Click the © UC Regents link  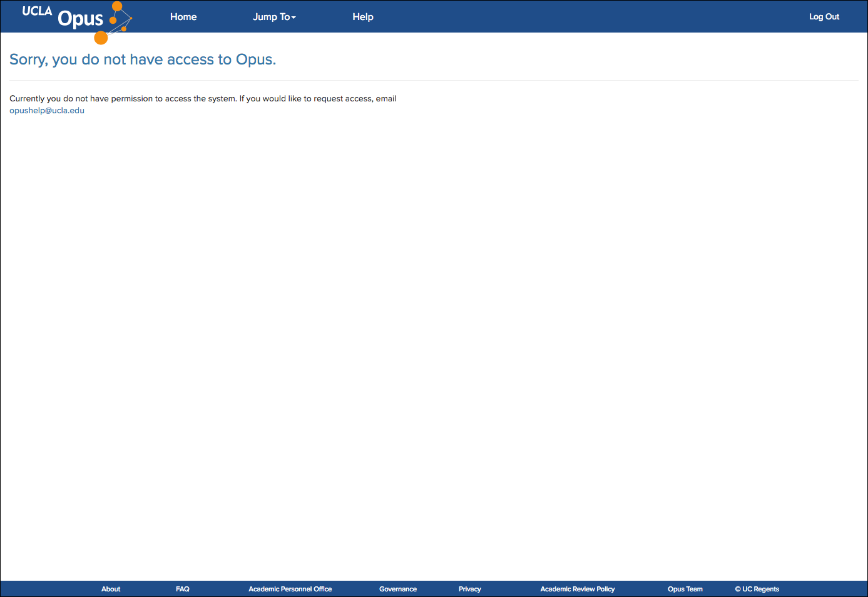pyautogui.click(x=757, y=589)
